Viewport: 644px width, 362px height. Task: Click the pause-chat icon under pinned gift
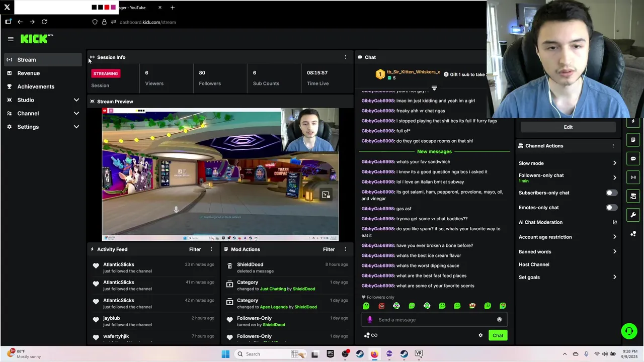(434, 88)
